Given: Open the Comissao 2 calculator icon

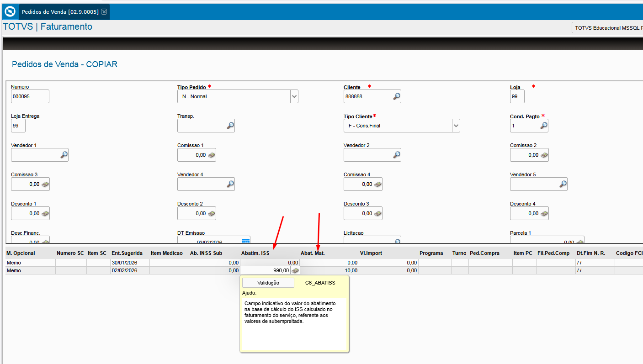Looking at the screenshot, I should click(544, 155).
